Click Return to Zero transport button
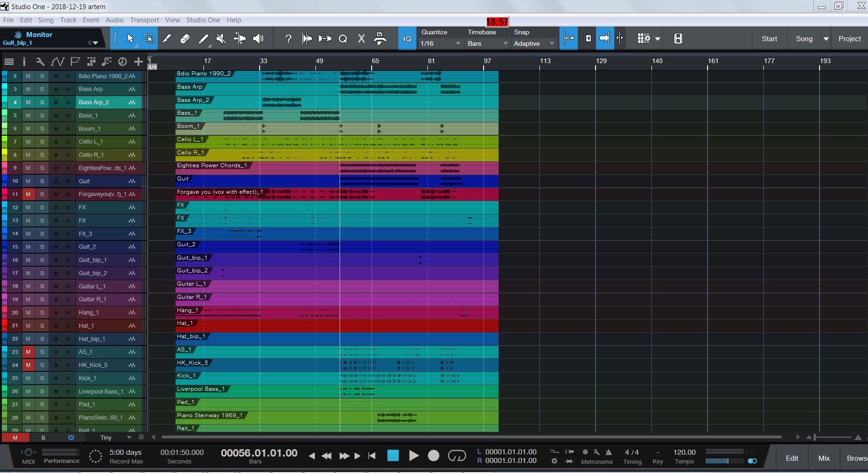Image resolution: width=868 pixels, height=473 pixels. [372, 456]
